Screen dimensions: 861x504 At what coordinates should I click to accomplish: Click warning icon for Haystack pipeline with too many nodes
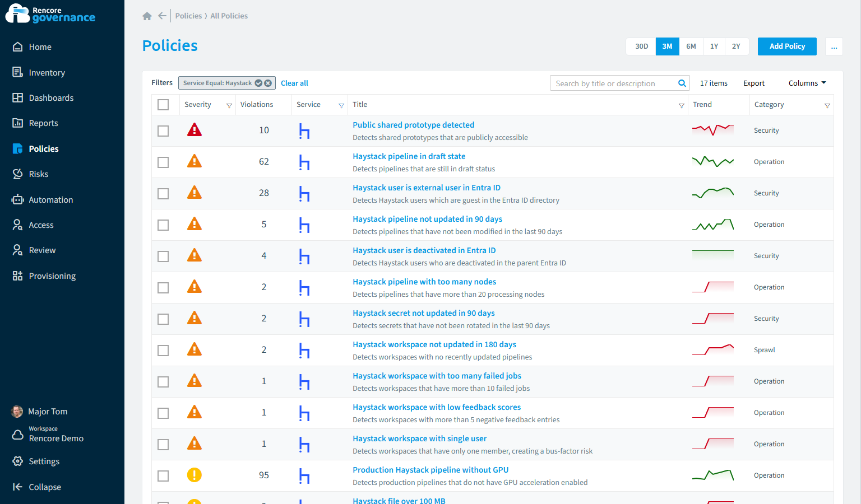pyautogui.click(x=195, y=287)
